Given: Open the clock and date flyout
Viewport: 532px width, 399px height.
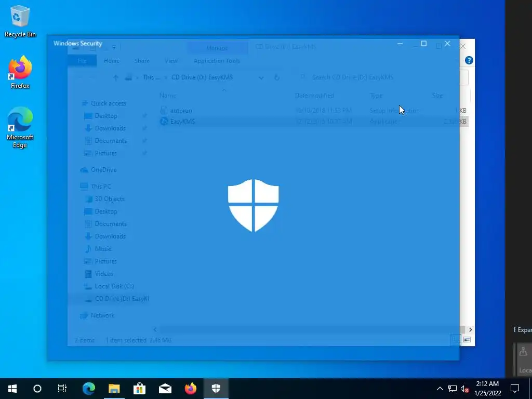Looking at the screenshot, I should (x=487, y=389).
